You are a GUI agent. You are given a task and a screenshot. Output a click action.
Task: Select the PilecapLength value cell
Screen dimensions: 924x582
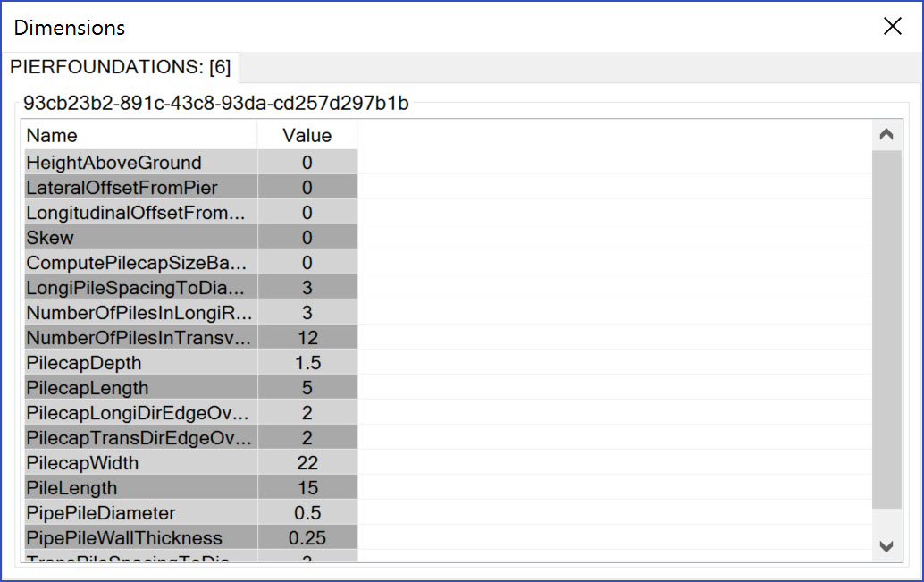click(x=307, y=387)
